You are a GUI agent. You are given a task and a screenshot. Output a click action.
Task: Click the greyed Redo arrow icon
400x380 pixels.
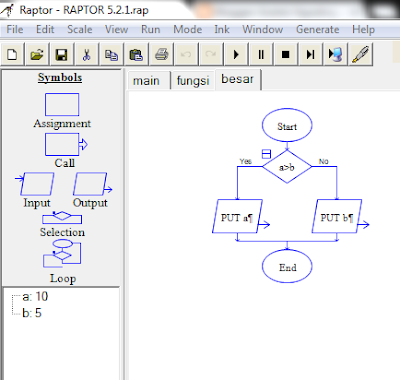[x=211, y=54]
